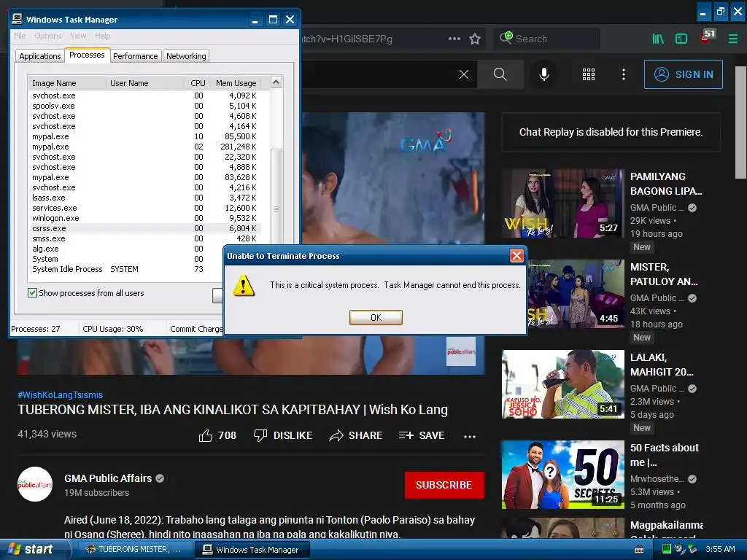Click the SIGN IN button on YouTube

coord(683,74)
